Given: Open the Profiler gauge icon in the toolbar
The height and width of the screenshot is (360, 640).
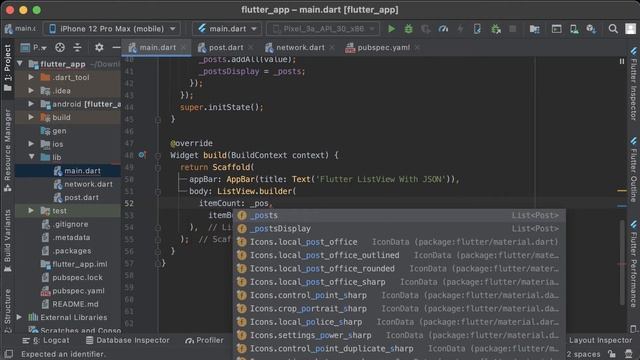Looking at the screenshot, I should [x=443, y=29].
